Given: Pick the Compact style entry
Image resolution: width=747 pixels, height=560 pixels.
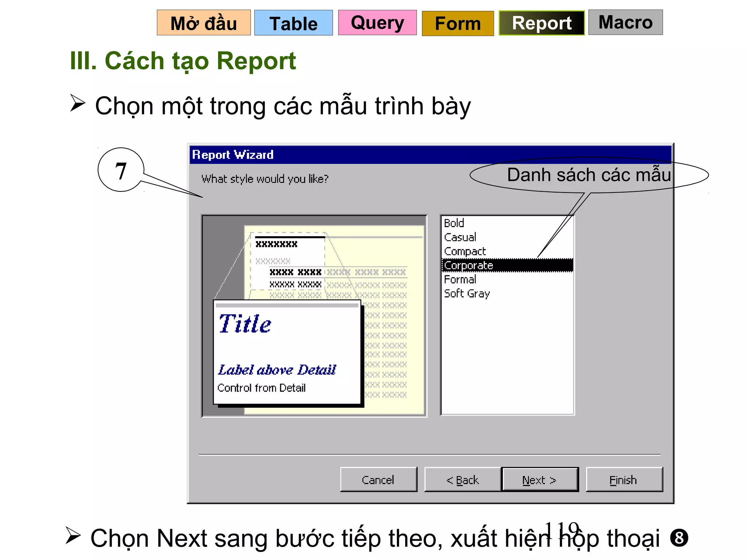Looking at the screenshot, I should (507, 251).
